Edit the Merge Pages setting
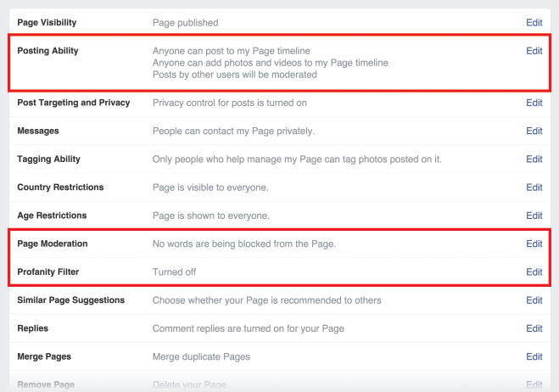The height and width of the screenshot is (392, 559). point(534,356)
